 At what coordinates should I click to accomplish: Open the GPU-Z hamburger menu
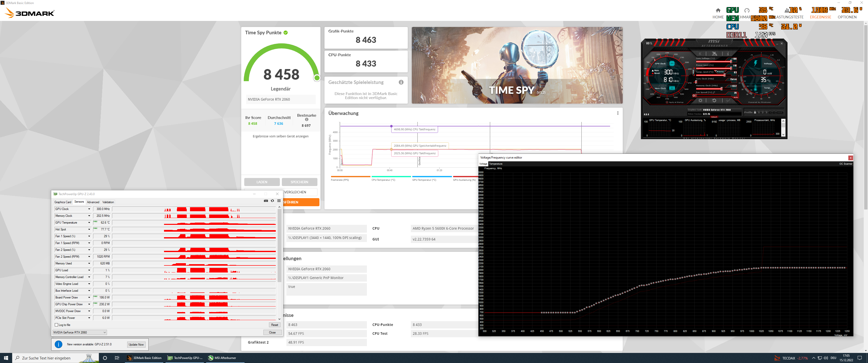279,201
